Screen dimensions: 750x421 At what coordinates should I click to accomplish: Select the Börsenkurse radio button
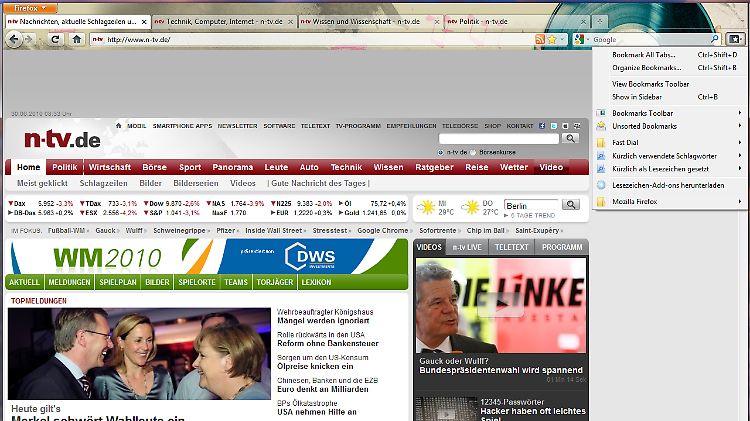474,152
